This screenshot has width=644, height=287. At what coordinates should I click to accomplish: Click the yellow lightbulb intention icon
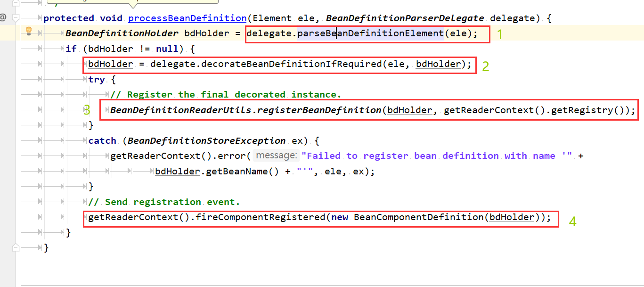[28, 32]
